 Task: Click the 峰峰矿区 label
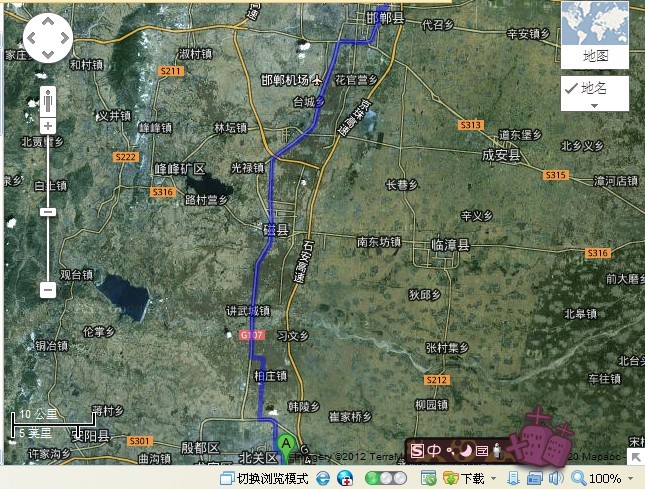pyautogui.click(x=180, y=169)
